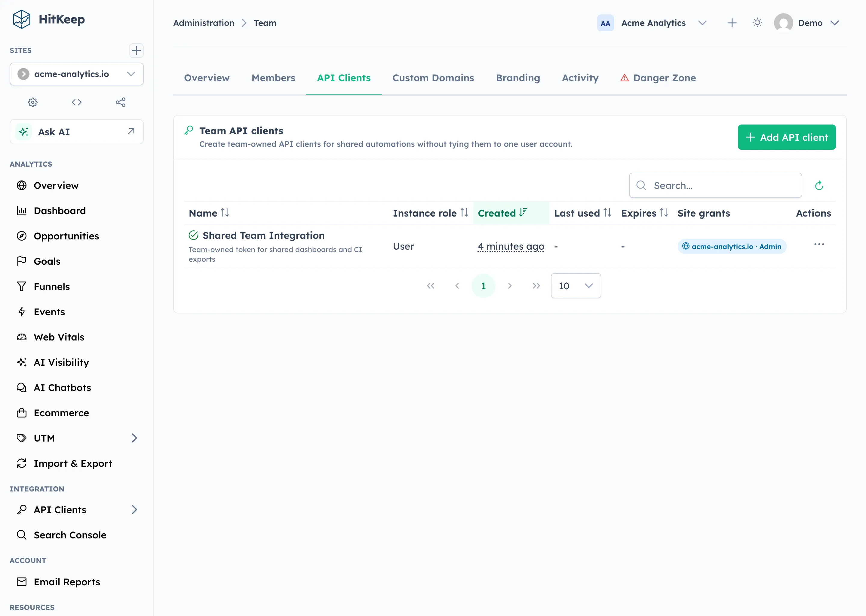Click Add API client button
The width and height of the screenshot is (866, 616).
click(786, 137)
